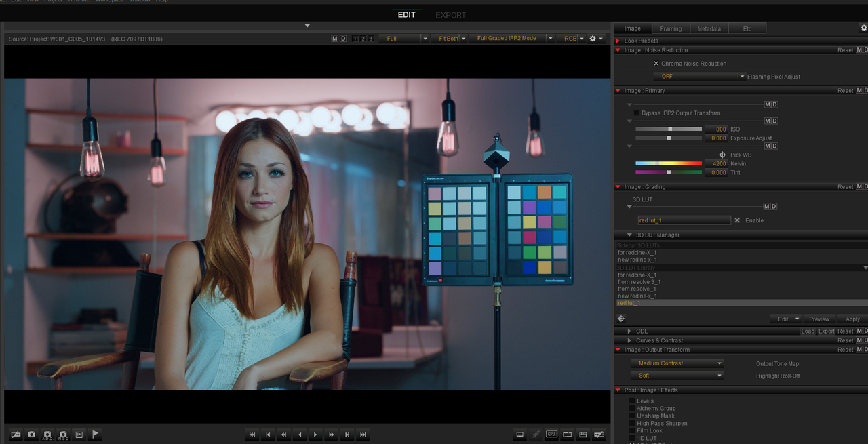Jump to last frame in playback controls
The width and height of the screenshot is (868, 444).
tap(363, 435)
